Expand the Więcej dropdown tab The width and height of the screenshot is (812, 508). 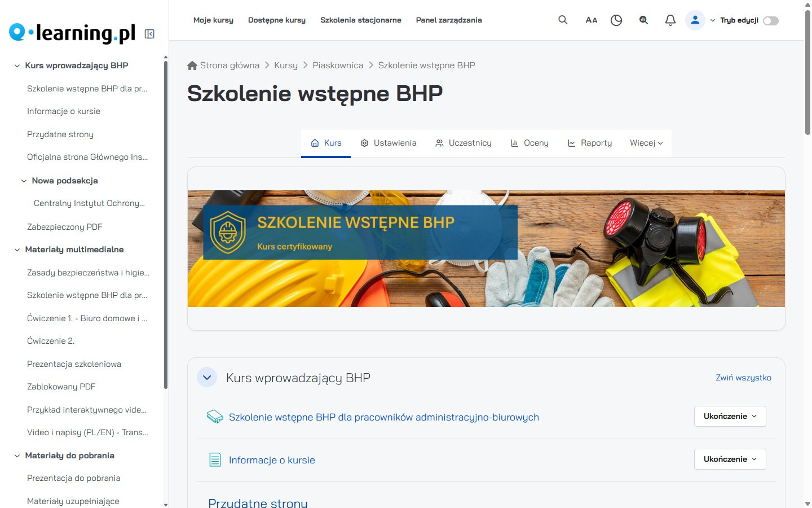pos(646,143)
